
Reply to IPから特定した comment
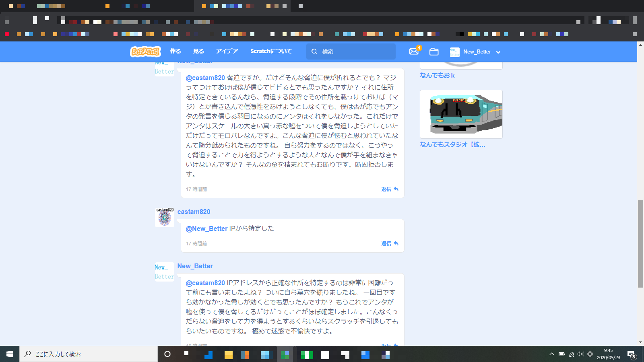pyautogui.click(x=390, y=243)
